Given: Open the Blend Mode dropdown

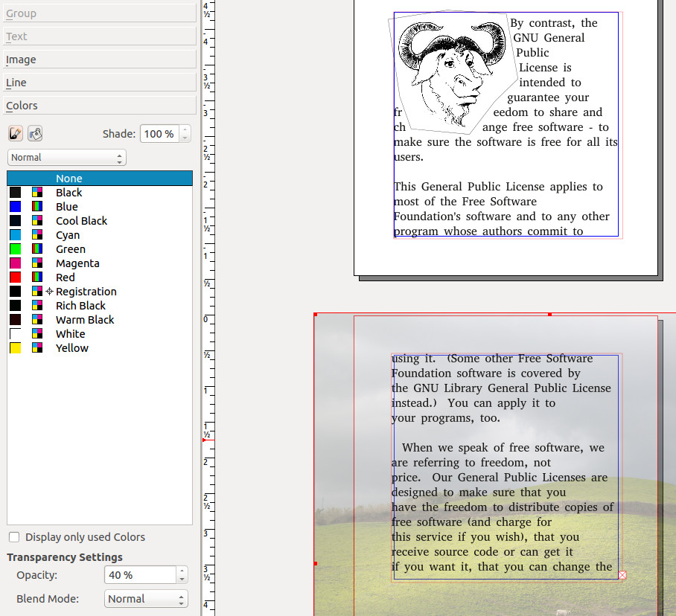Looking at the screenshot, I should [x=146, y=599].
